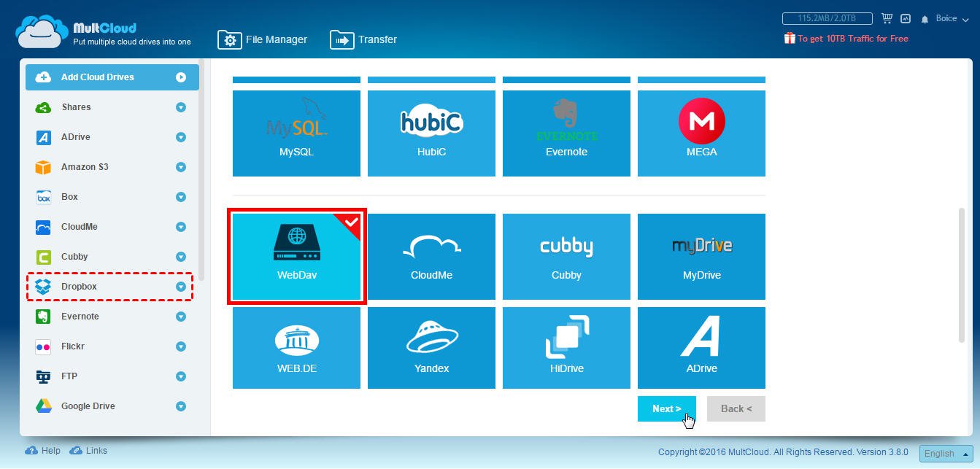The height and width of the screenshot is (469, 980).
Task: Pick the ADrive tile in the drive grid
Action: pyautogui.click(x=701, y=347)
